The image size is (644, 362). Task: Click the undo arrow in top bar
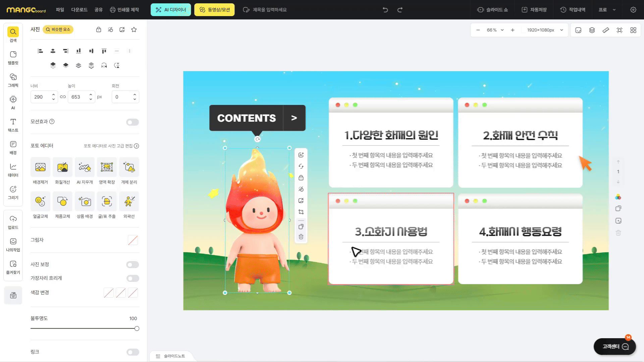tap(385, 10)
